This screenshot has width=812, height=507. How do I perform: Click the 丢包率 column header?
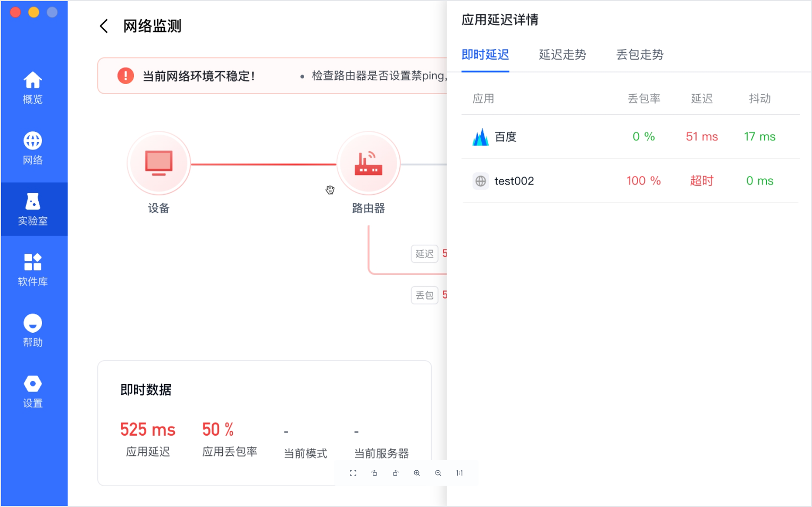point(644,98)
